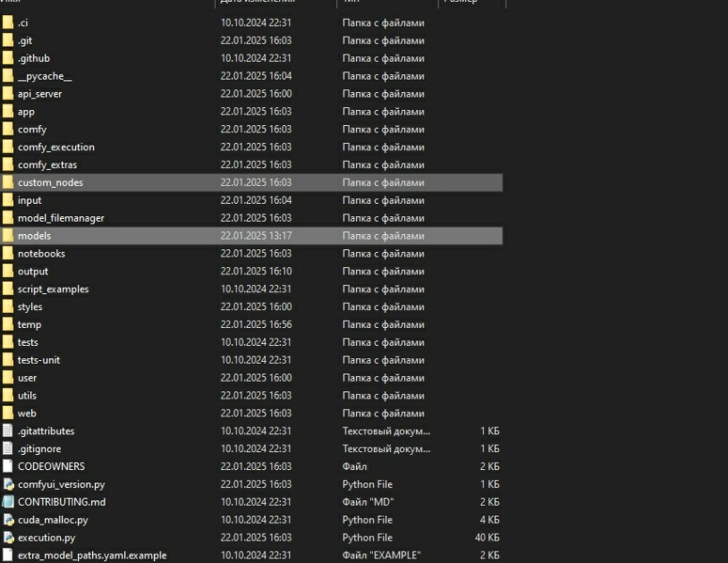Select the CODEOWNERS file name

51,466
